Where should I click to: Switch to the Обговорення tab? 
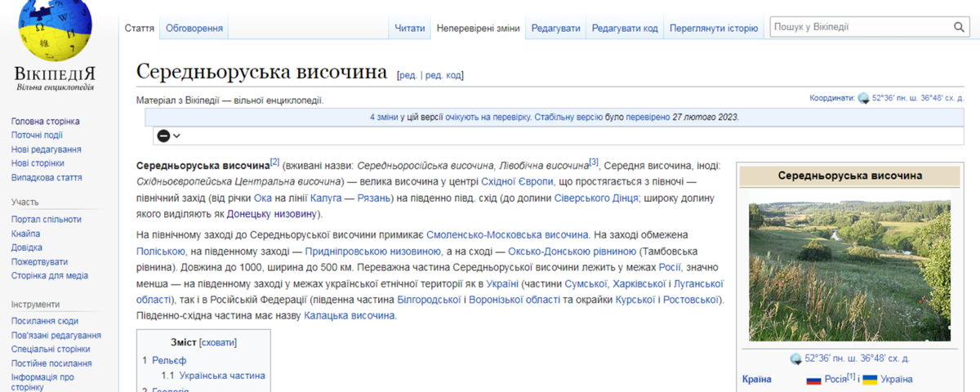[194, 28]
